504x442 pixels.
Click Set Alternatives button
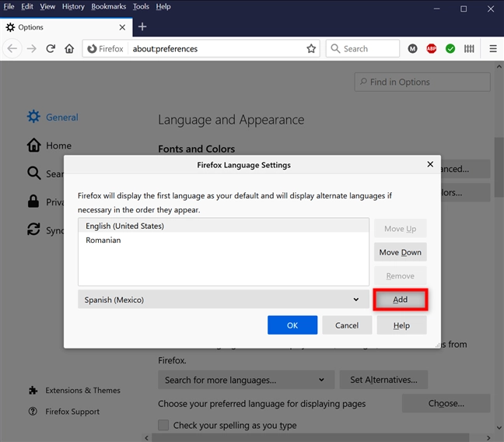point(383,380)
